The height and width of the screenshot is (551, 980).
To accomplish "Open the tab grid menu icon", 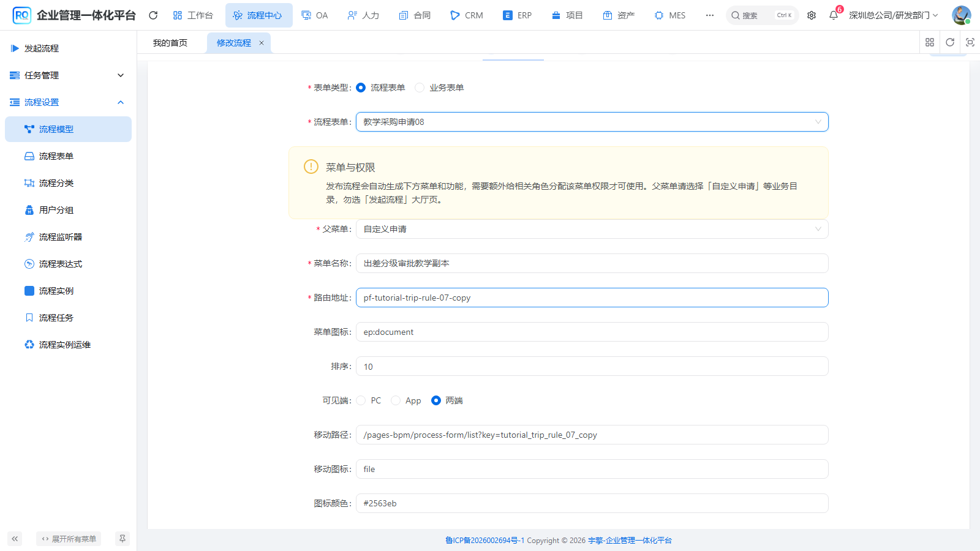I will click(x=930, y=42).
